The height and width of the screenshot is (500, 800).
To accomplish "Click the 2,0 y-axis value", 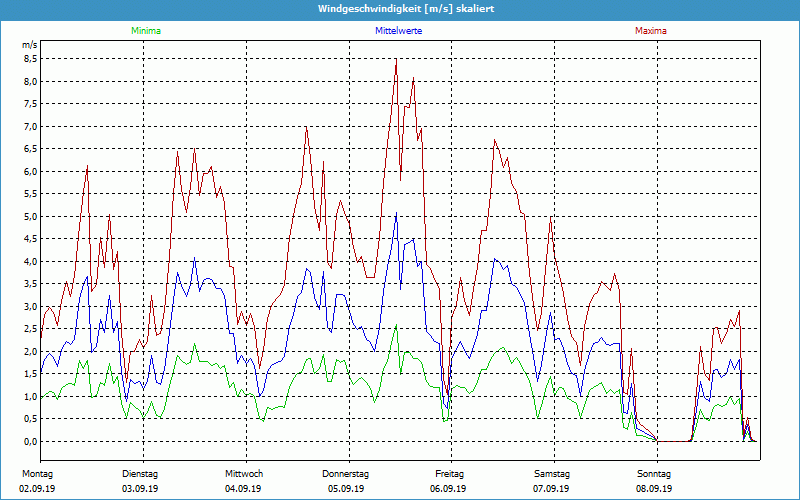I will pyautogui.click(x=31, y=351).
